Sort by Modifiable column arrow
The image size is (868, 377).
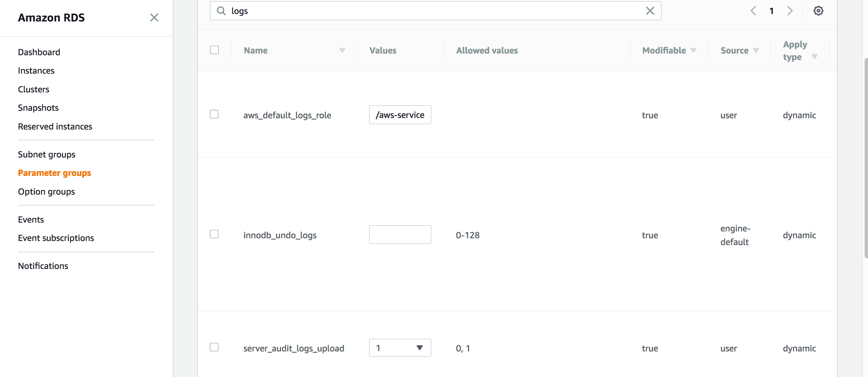point(693,50)
